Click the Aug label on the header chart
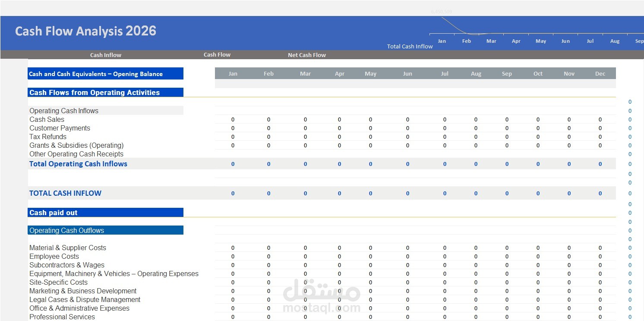 tap(615, 41)
